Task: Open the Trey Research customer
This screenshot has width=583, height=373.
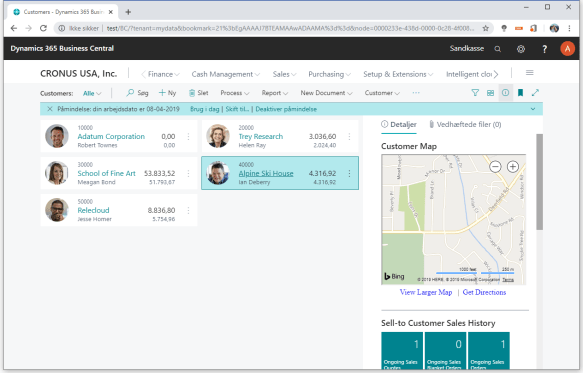Action: (x=261, y=136)
